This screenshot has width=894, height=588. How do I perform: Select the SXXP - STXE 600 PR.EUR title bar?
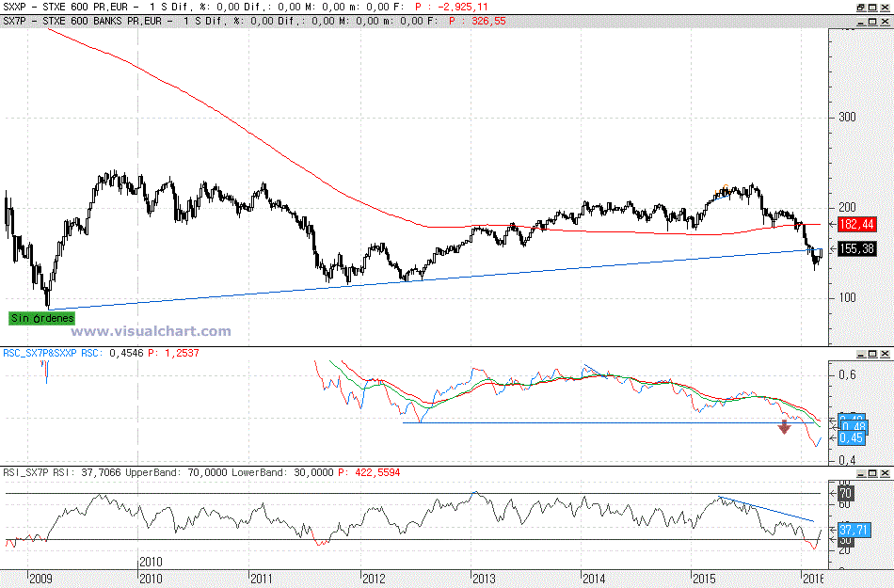click(x=447, y=7)
